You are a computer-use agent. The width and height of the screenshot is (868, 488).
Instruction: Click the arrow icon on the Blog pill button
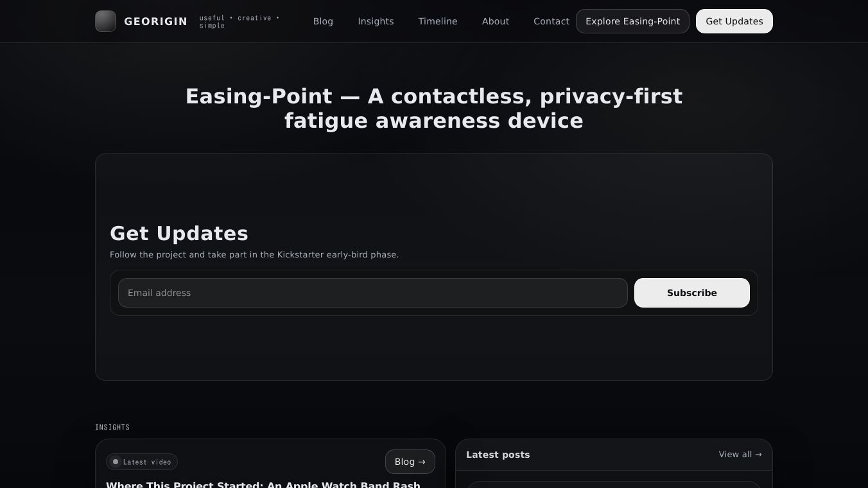point(422,462)
